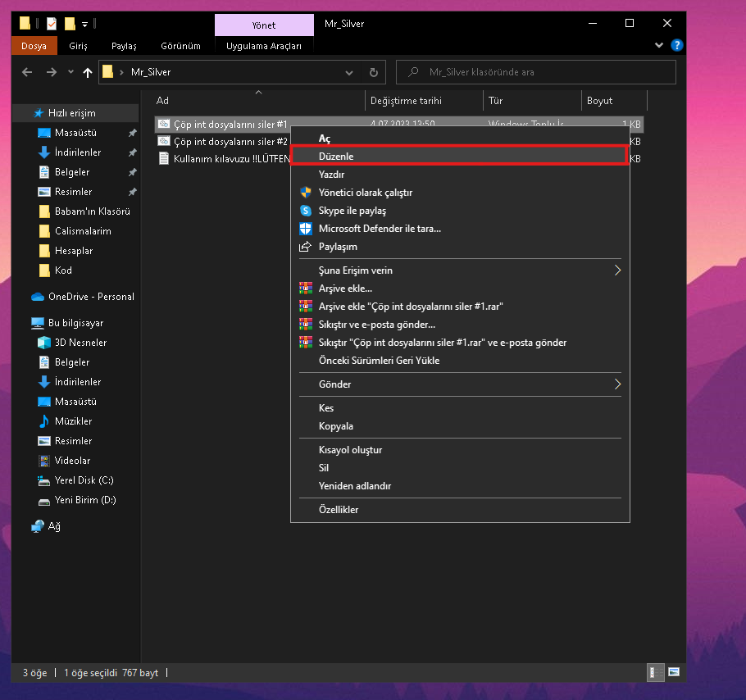The width and height of the screenshot is (746, 700).
Task: Open the help question mark icon
Action: pos(676,45)
